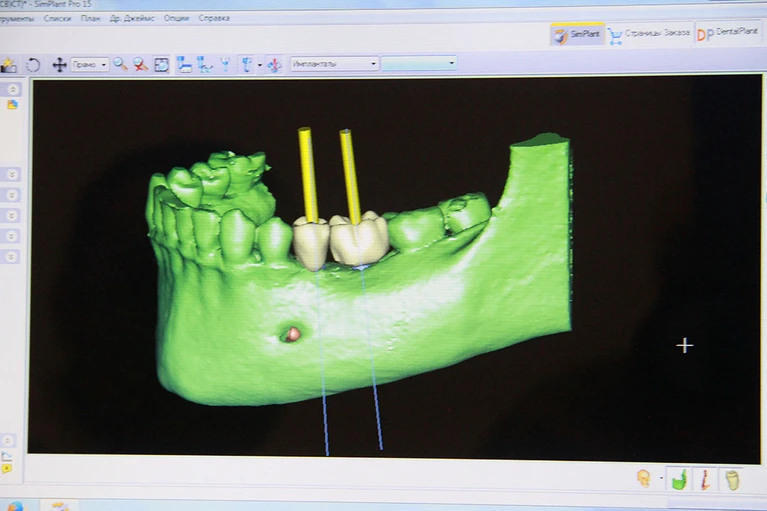The image size is (767, 511).
Task: Switch to the Страницы Заказа tab
Action: (649, 34)
